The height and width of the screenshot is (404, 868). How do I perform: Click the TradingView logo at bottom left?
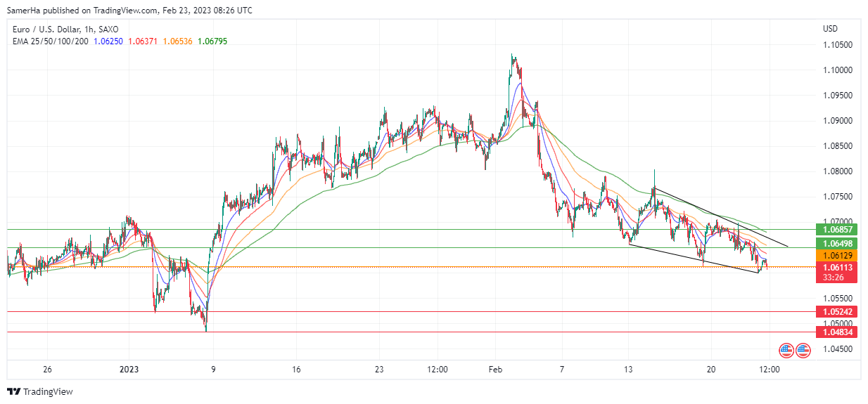coord(40,391)
